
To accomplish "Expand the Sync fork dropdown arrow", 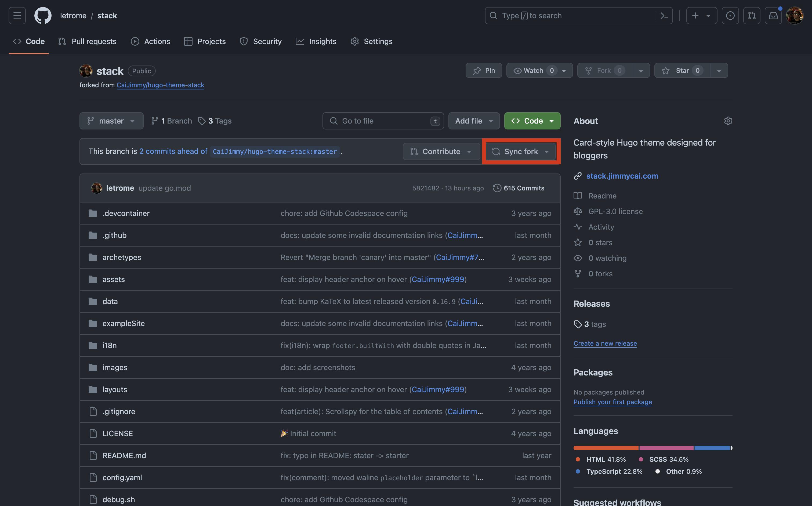I will click(x=547, y=151).
